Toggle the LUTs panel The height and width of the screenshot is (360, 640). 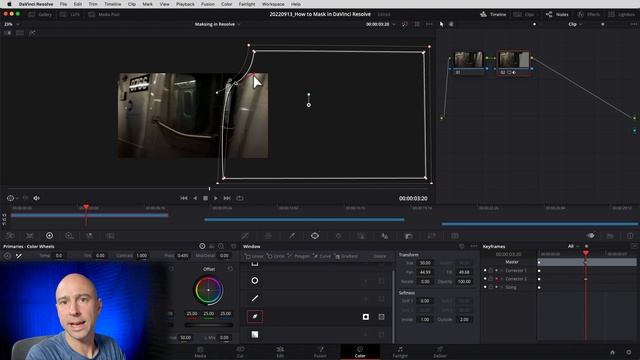(70, 14)
